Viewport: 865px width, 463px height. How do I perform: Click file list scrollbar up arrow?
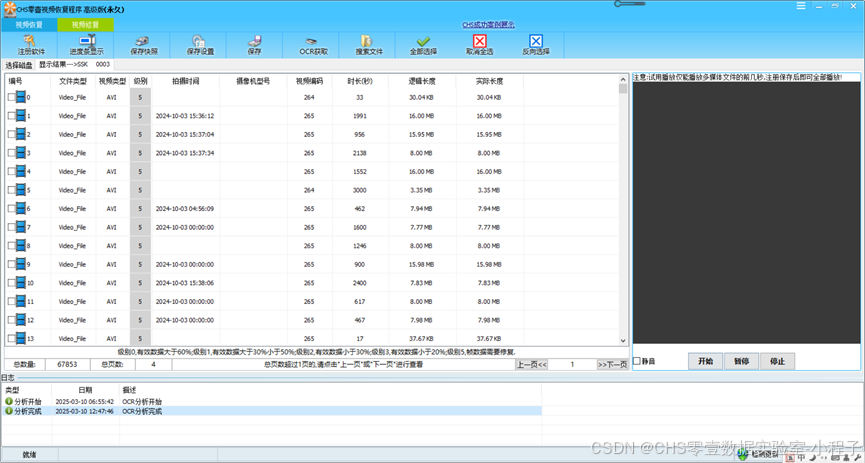pyautogui.click(x=623, y=79)
